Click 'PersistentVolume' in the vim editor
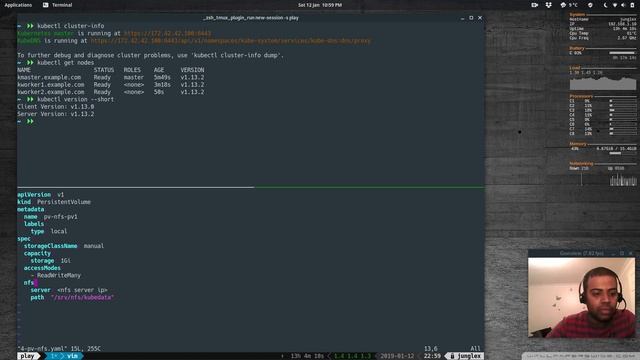Image resolution: width=640 pixels, height=360 pixels. pyautogui.click(x=64, y=202)
